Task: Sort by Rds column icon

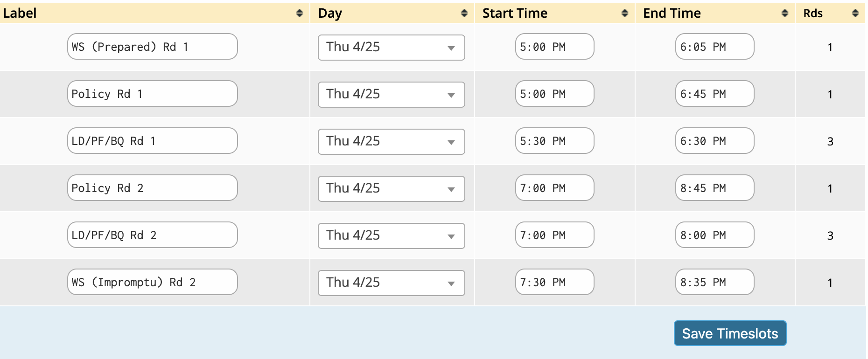Action: pyautogui.click(x=855, y=14)
